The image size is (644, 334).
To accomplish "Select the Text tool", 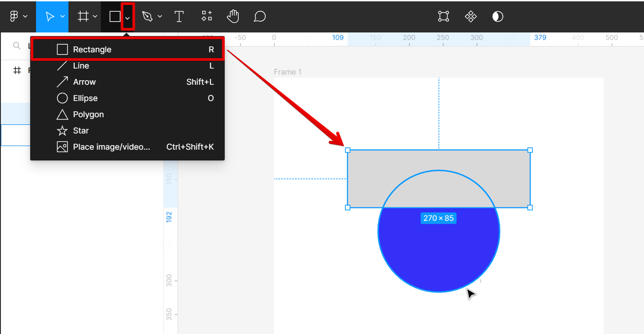I will [x=179, y=17].
